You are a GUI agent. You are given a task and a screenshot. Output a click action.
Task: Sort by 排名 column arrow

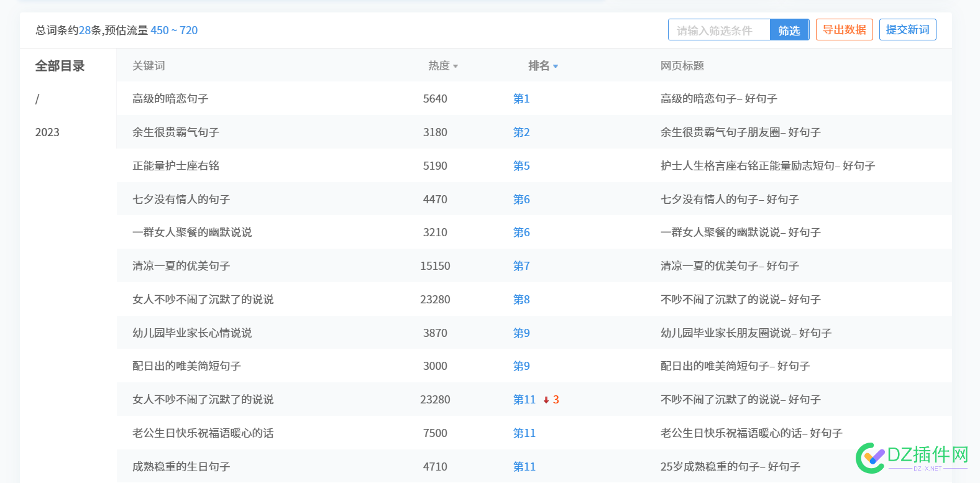[556, 67]
